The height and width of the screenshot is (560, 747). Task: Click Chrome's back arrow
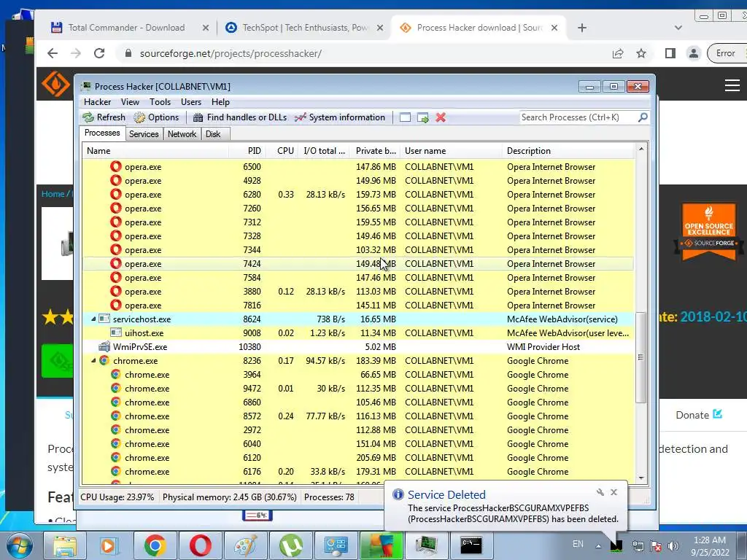(x=53, y=53)
